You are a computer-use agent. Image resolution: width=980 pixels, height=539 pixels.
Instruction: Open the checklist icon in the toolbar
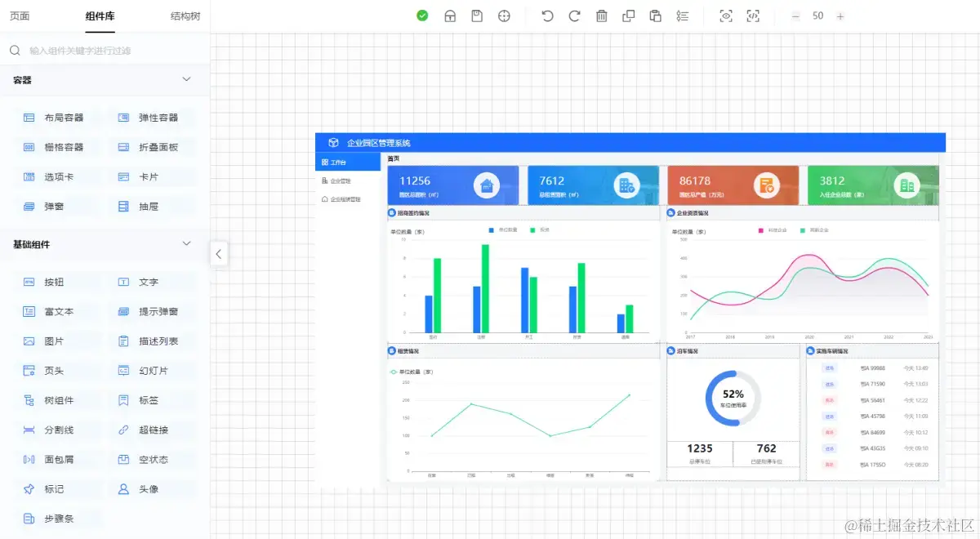683,16
